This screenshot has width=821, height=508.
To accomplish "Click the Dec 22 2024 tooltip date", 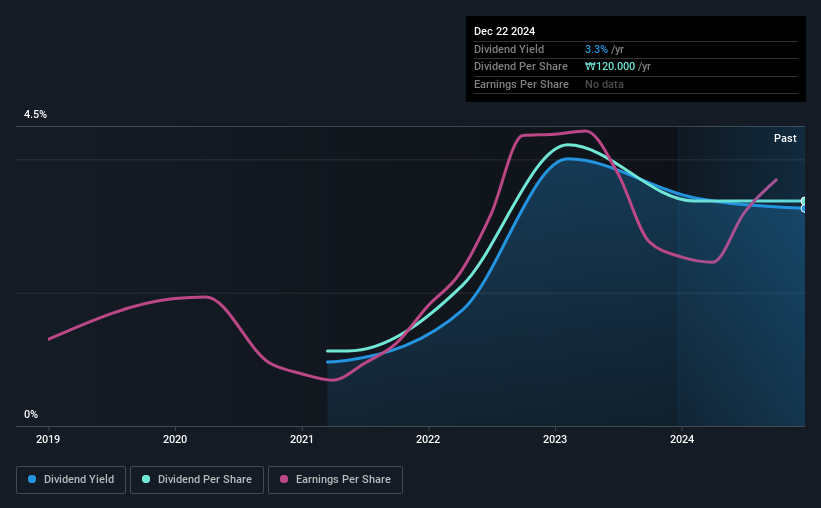I will (x=504, y=31).
